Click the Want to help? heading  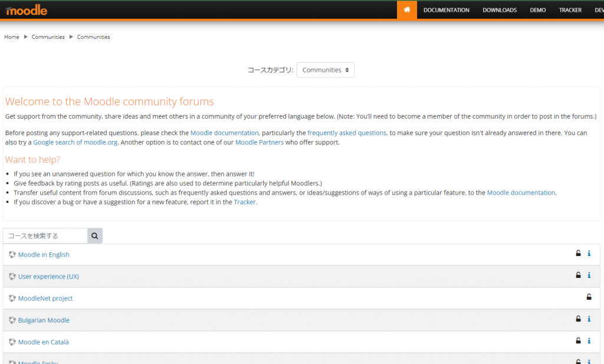point(33,159)
